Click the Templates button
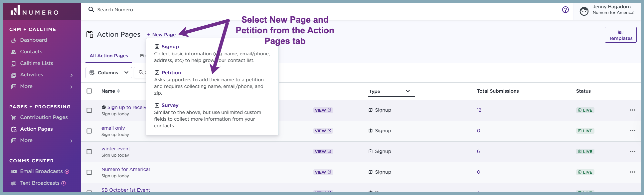 [x=620, y=35]
